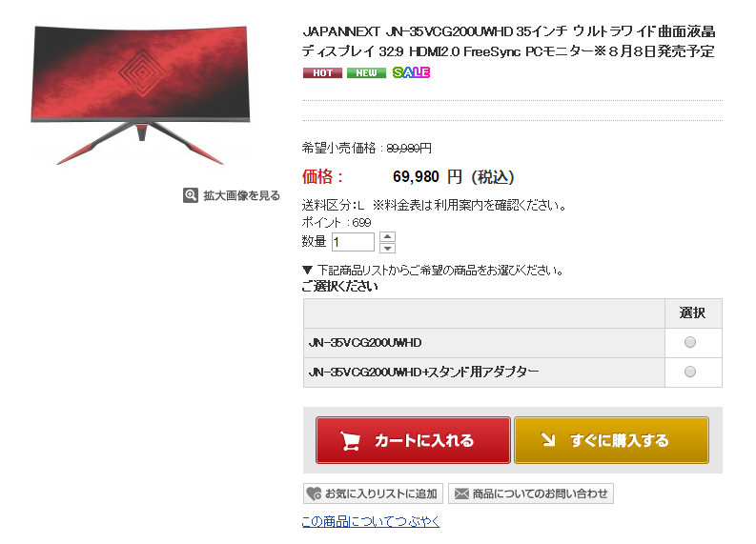This screenshot has height=544, width=756.
Task: Click the shopping cart icon on red button
Action: pyautogui.click(x=350, y=440)
